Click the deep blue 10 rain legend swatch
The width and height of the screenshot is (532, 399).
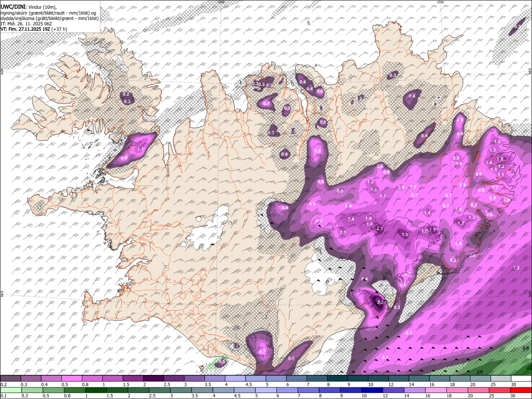click(x=372, y=390)
